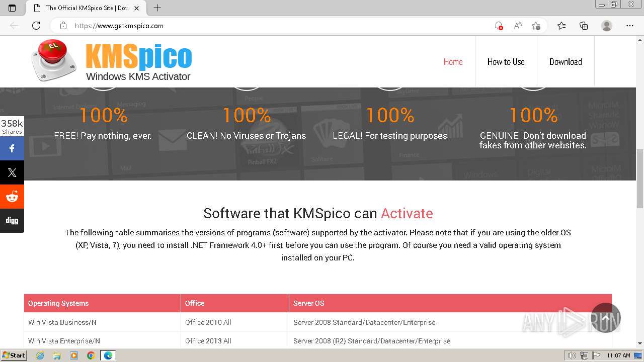Click the browser tab actions icon
The width and height of the screenshot is (644, 362).
13,8
